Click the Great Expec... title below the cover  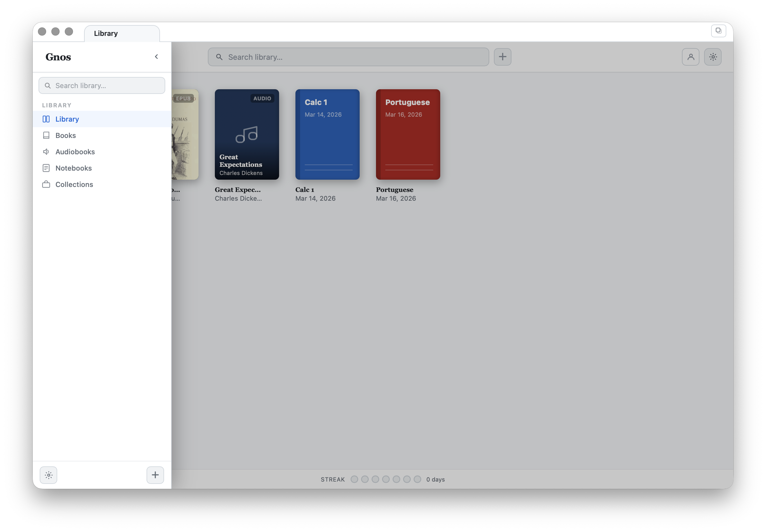point(238,190)
